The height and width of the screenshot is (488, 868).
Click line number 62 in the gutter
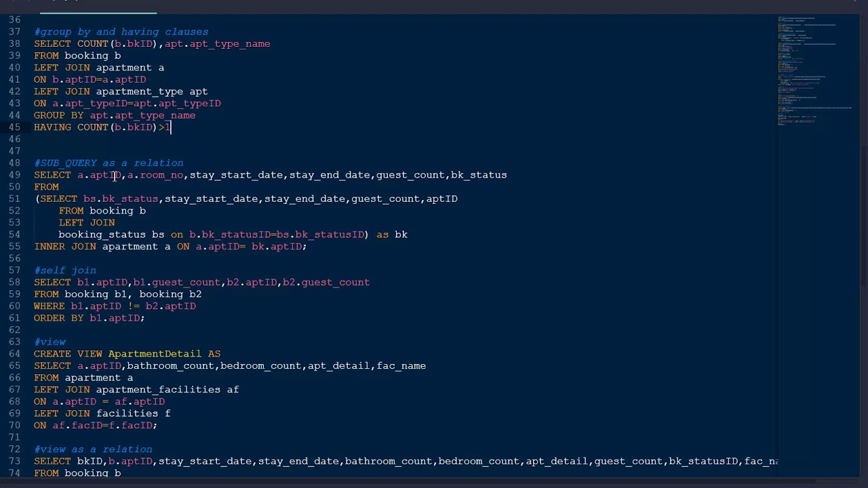click(14, 330)
